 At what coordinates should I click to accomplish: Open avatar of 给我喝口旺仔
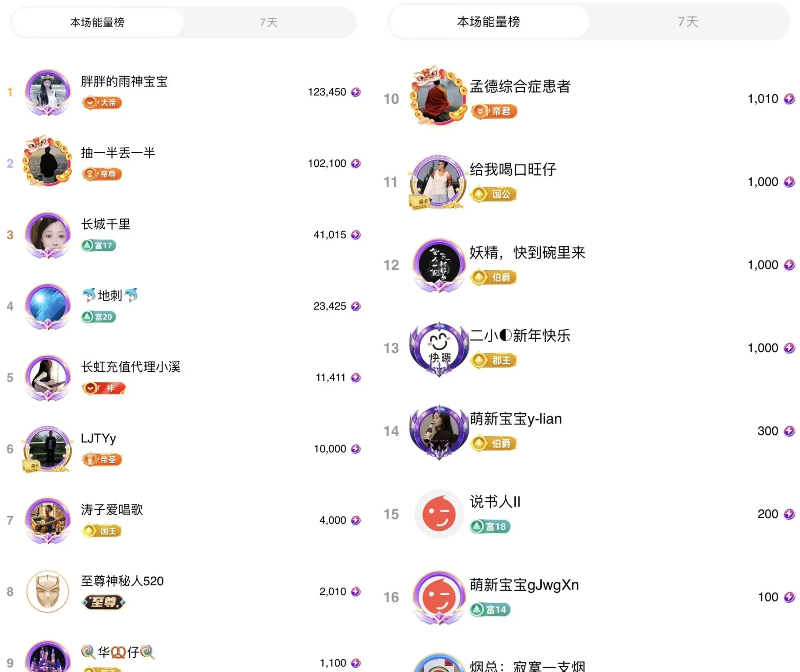[439, 182]
